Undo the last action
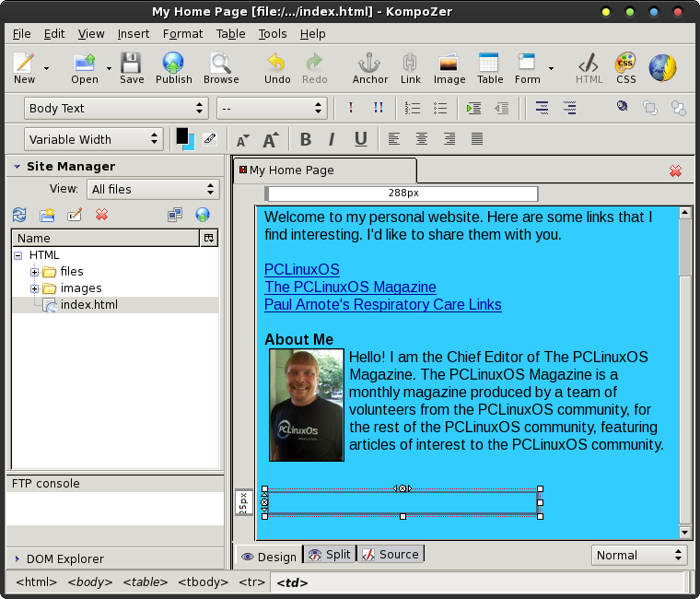This screenshot has height=599, width=700. click(277, 68)
